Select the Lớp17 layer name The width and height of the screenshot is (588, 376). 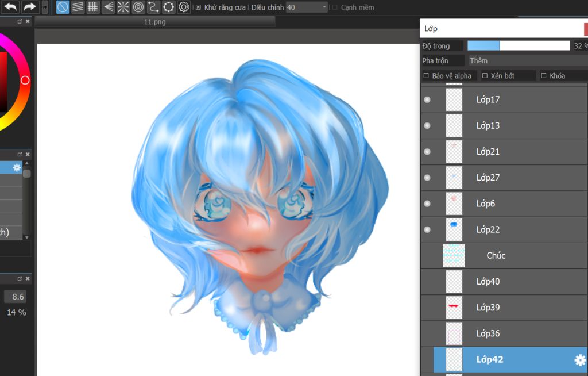488,99
